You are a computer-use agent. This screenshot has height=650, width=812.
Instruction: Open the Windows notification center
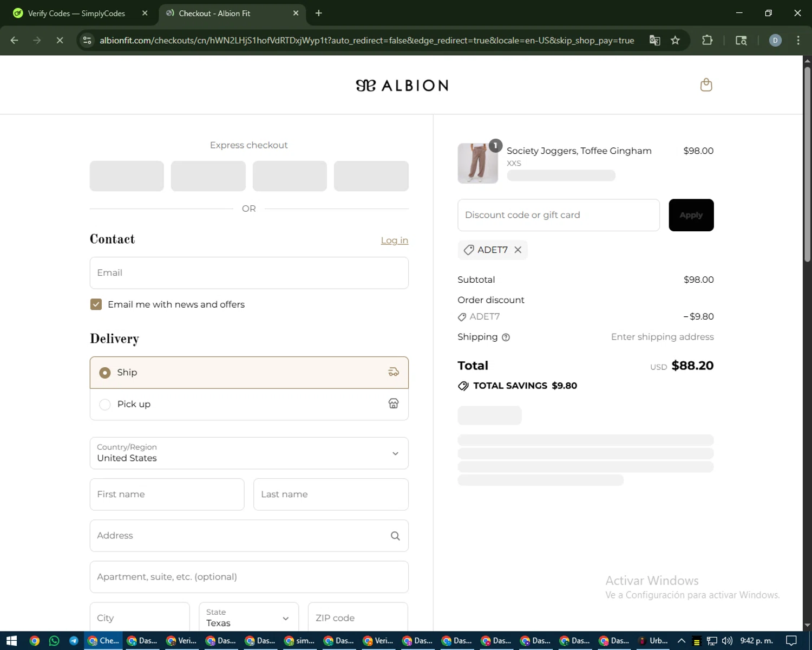(791, 641)
